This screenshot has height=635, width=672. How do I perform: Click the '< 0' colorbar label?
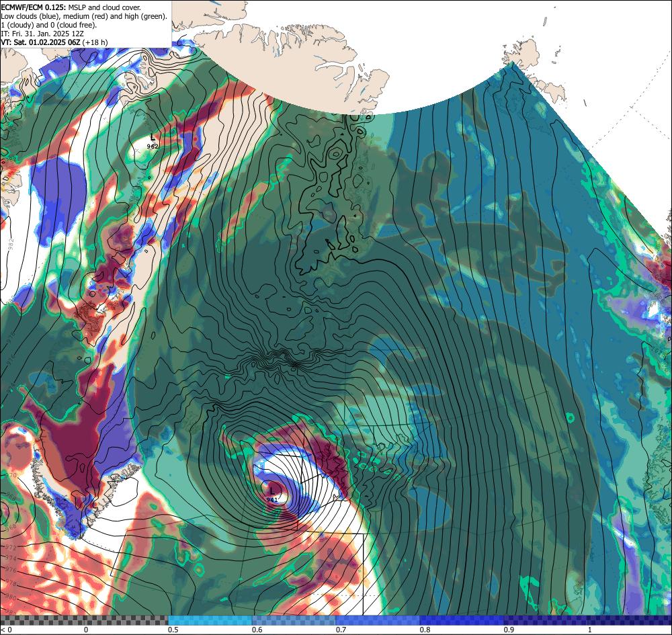coord(7,630)
